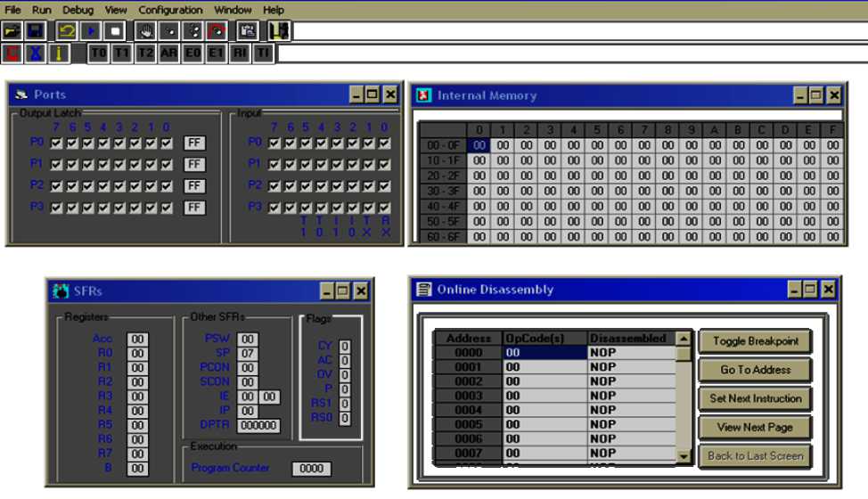The width and height of the screenshot is (868, 499).
Task: Click the Go To Address button
Action: [755, 370]
